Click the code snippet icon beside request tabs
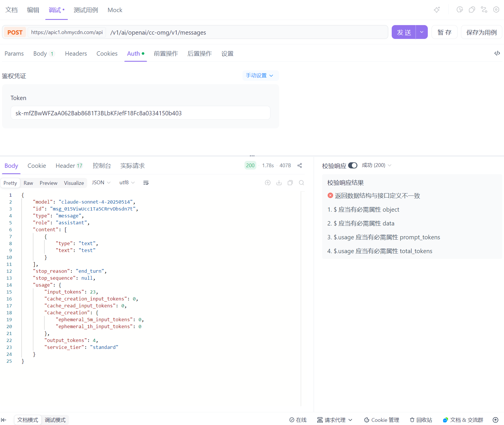Screen dimensions: 504x425 (497, 53)
